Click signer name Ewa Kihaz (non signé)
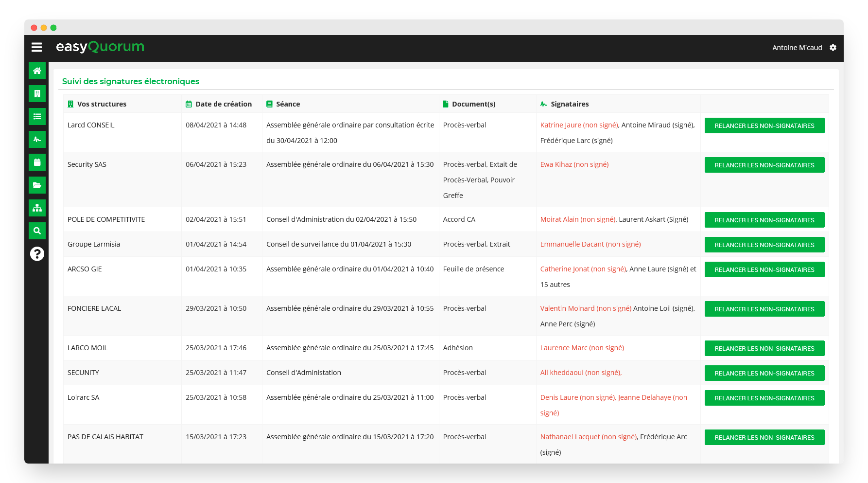 574,164
